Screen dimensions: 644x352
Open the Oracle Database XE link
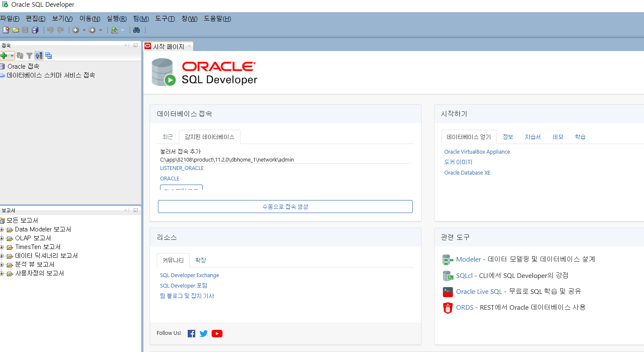pyautogui.click(x=467, y=173)
